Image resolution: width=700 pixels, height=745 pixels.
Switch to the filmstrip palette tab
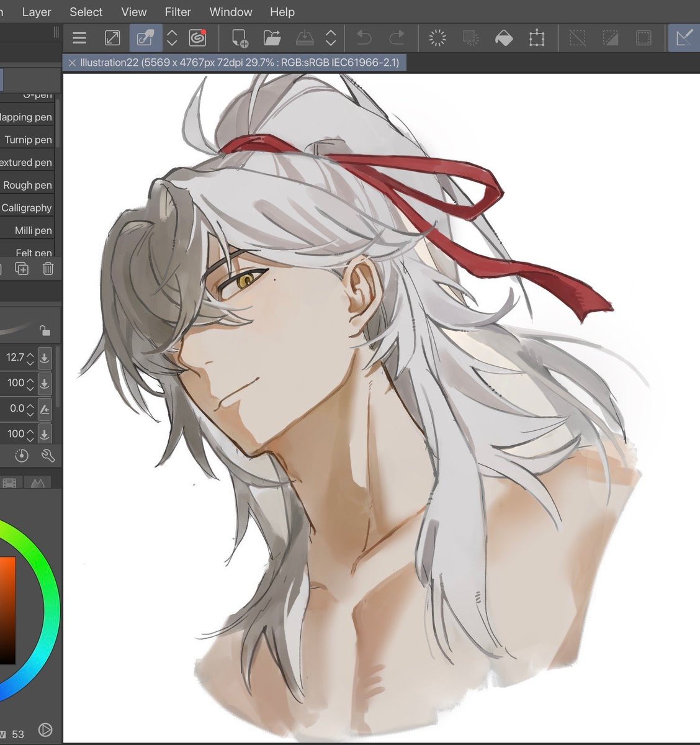click(x=10, y=482)
